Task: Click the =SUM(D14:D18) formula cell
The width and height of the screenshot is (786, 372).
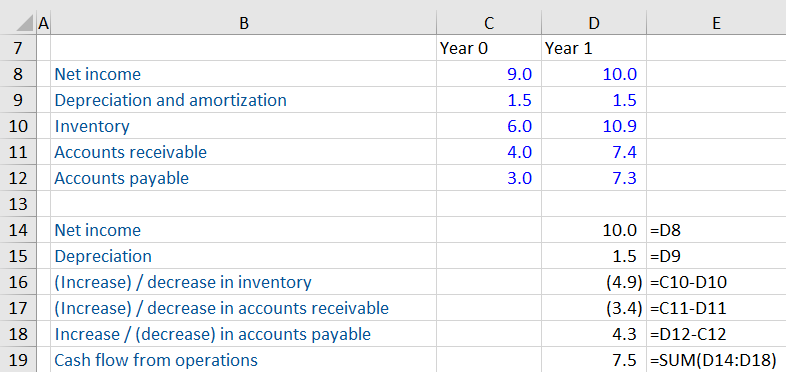Action: click(716, 359)
